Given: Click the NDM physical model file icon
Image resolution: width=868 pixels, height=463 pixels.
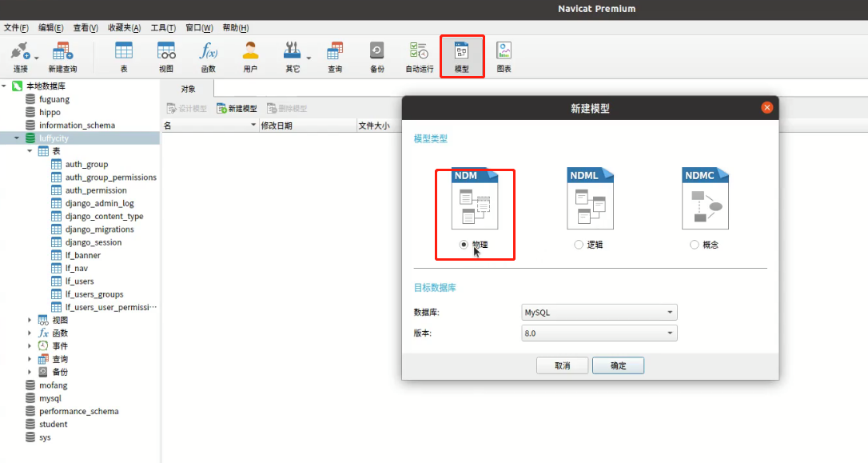Looking at the screenshot, I should tap(475, 198).
